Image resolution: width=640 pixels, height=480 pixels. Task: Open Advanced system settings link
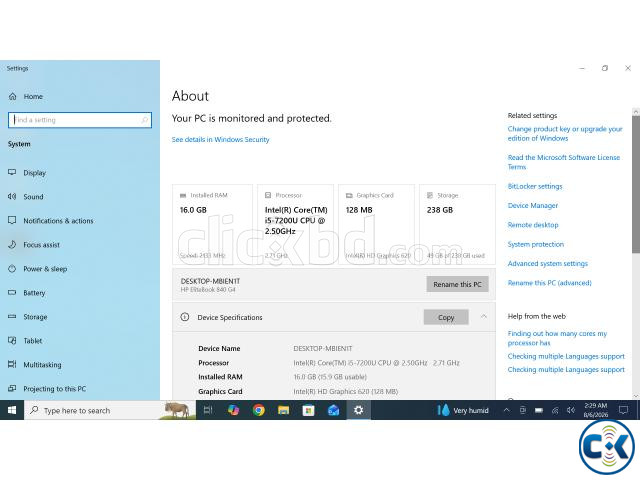(x=547, y=264)
